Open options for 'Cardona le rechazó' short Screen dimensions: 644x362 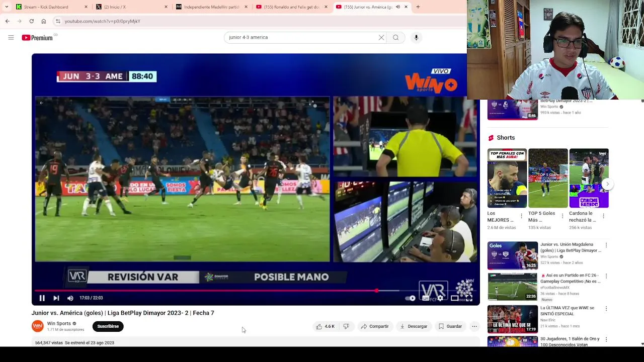pyautogui.click(x=603, y=216)
